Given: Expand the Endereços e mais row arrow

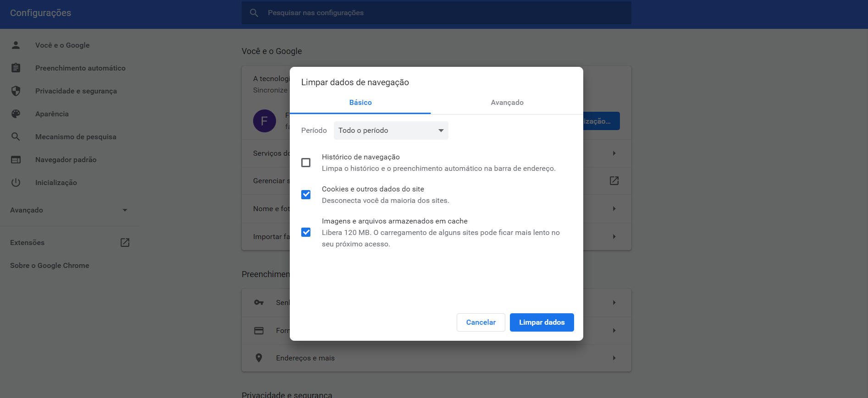Looking at the screenshot, I should tap(614, 358).
